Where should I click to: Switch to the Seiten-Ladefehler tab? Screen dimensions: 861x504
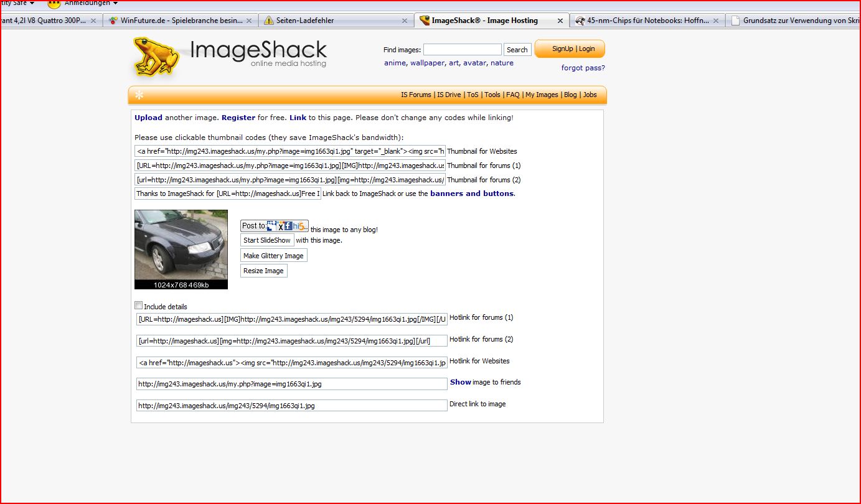point(336,21)
